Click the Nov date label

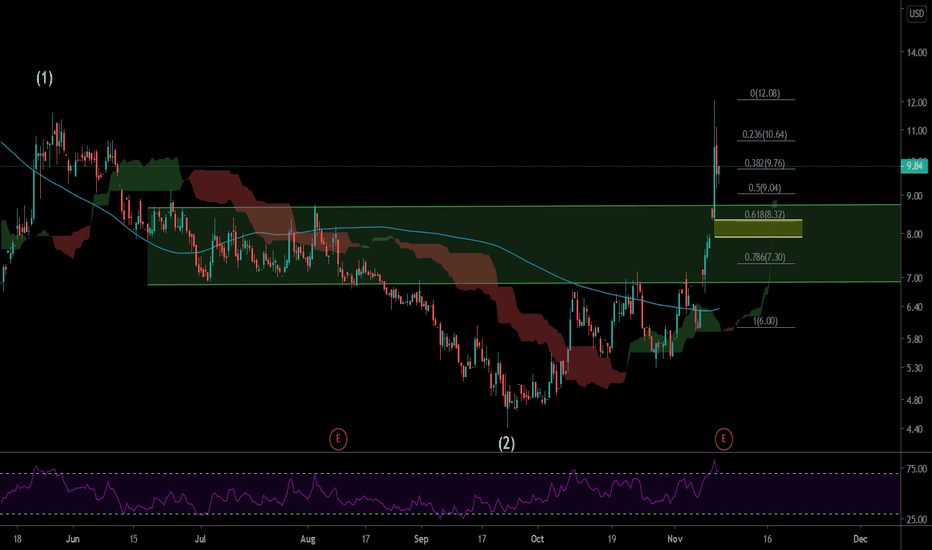674,539
